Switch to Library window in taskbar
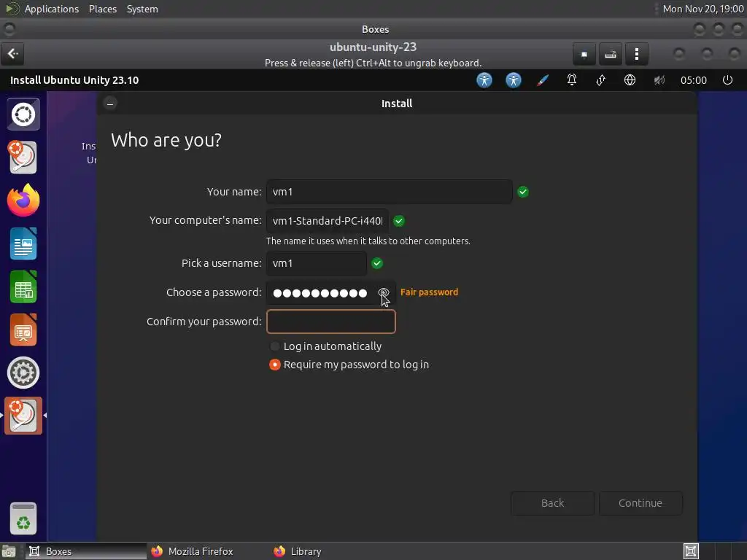The height and width of the screenshot is (560, 747). pos(330,551)
